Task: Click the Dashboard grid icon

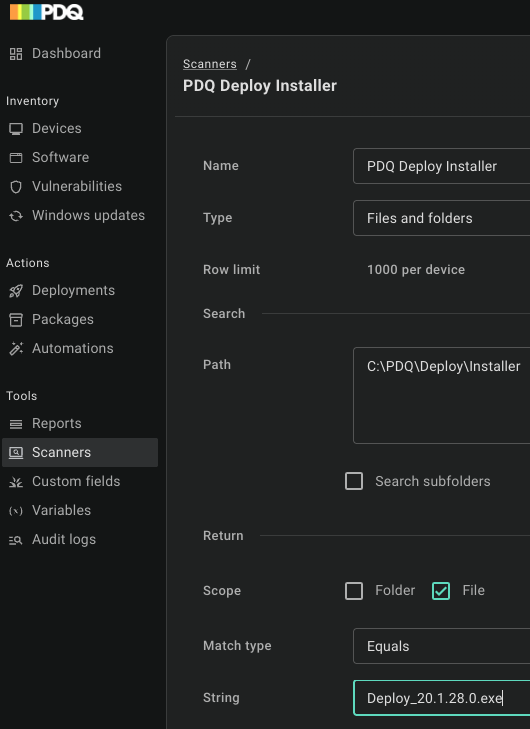Action: [16, 54]
